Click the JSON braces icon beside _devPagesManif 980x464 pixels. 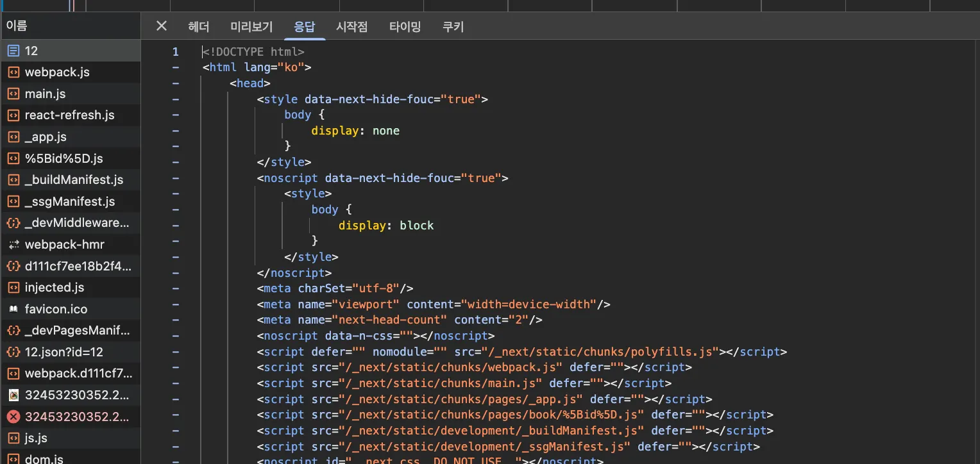(x=13, y=331)
